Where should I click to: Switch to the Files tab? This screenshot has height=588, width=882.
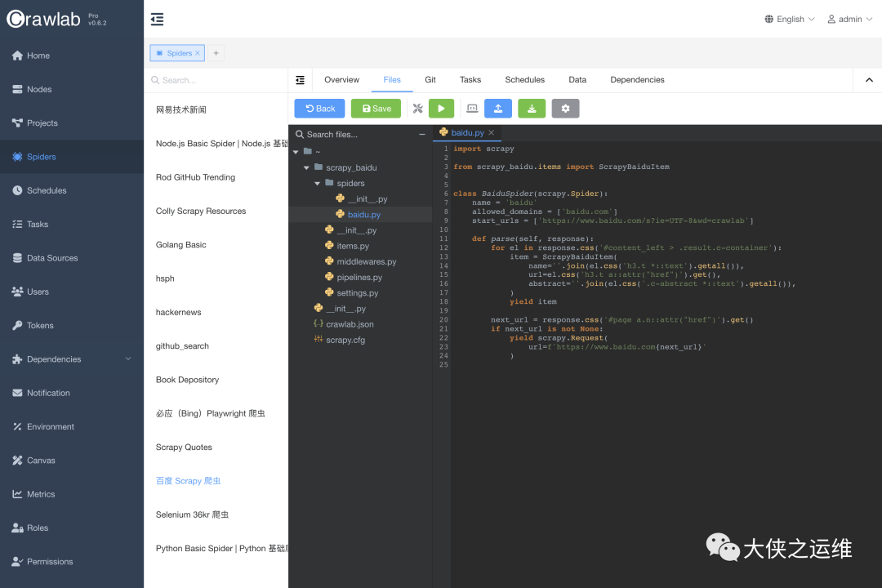pos(392,80)
